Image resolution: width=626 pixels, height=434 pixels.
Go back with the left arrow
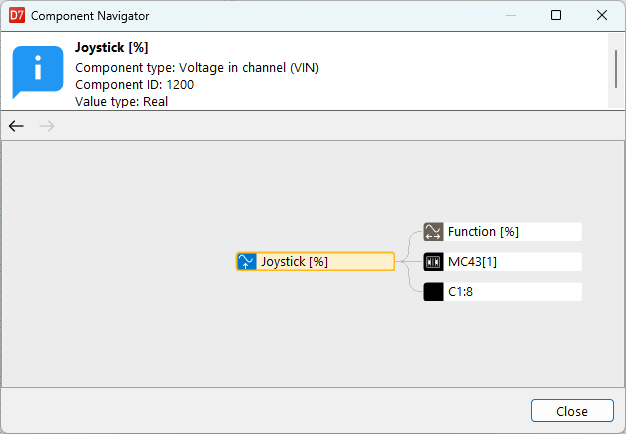16,126
